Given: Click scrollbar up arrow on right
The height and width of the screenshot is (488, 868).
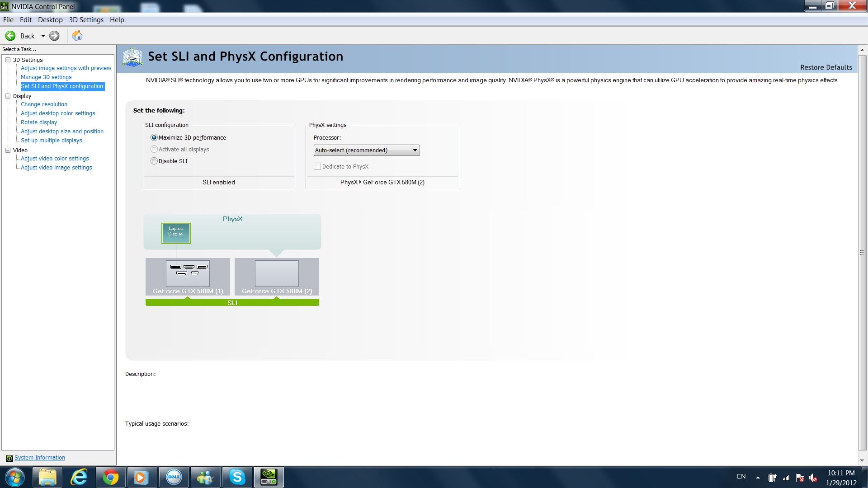Looking at the screenshot, I should 862,50.
